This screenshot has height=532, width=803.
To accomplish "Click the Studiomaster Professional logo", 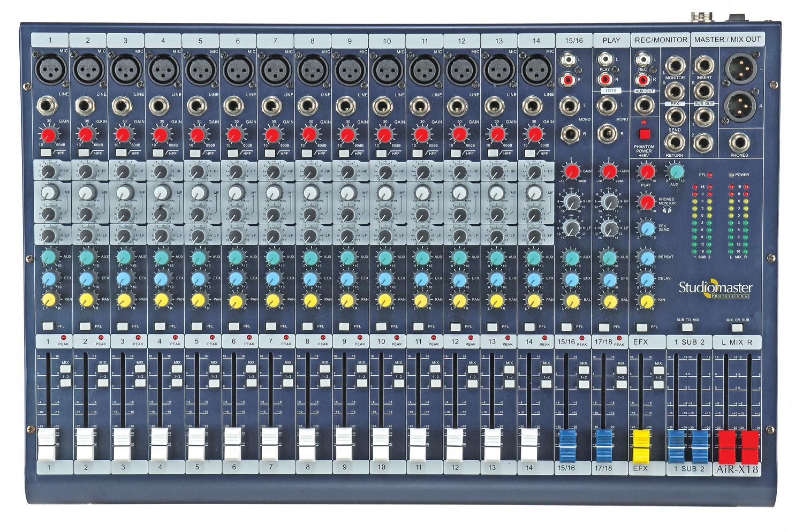I will click(715, 289).
